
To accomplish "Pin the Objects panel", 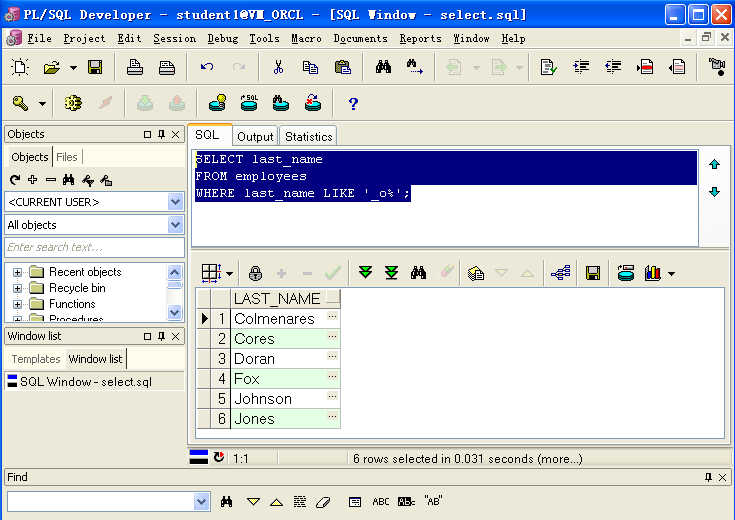I will [162, 135].
